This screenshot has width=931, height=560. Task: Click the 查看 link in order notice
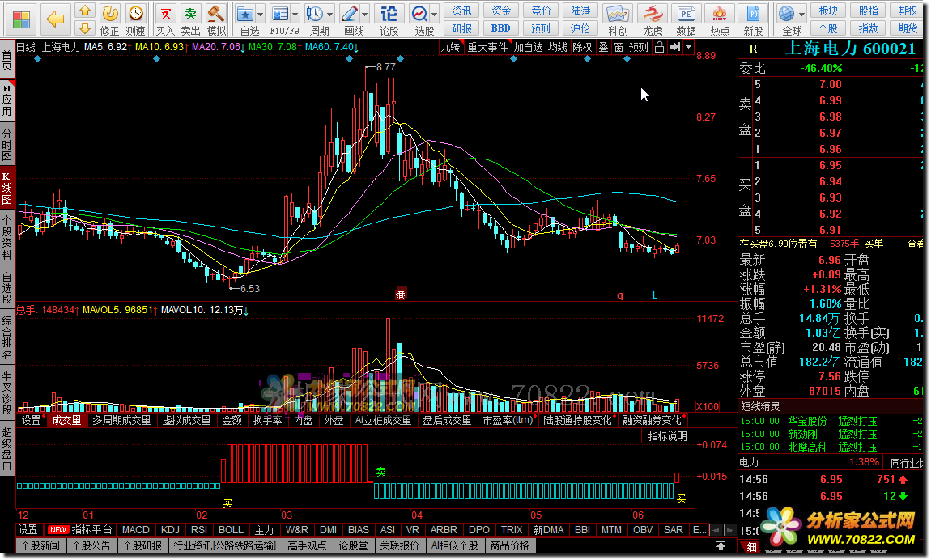(915, 244)
